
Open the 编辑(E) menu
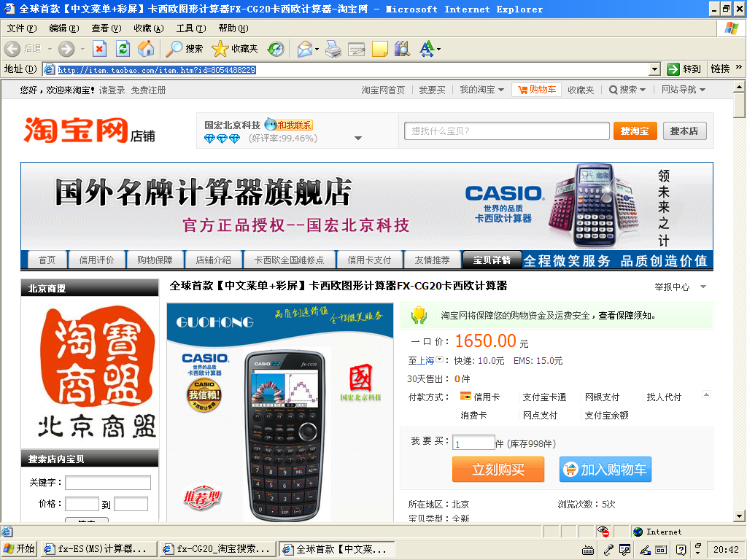click(x=64, y=28)
